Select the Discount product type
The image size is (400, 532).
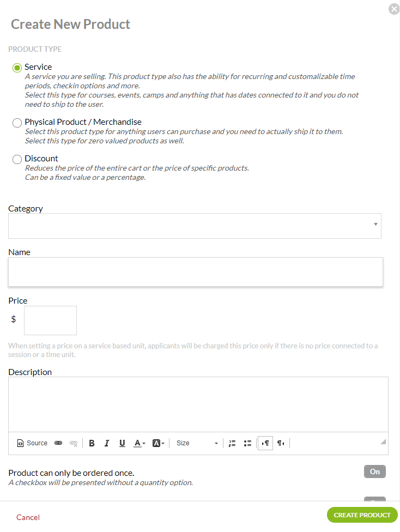17,159
